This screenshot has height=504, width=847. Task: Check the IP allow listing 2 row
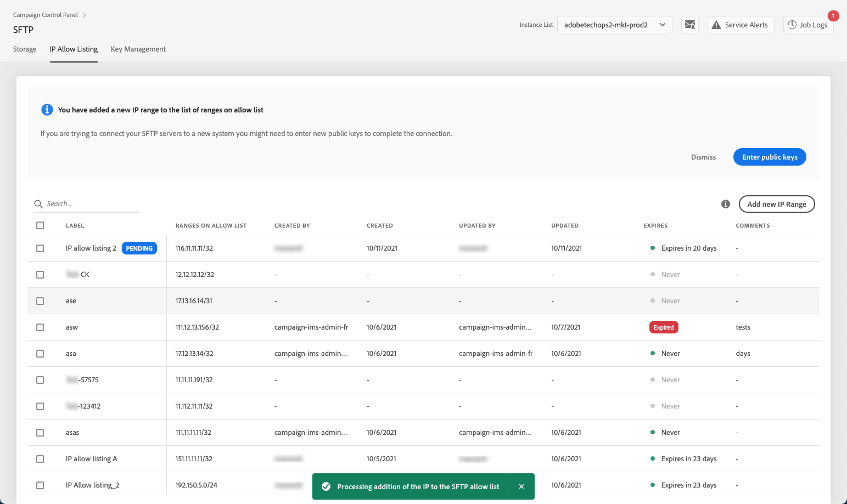pos(40,248)
